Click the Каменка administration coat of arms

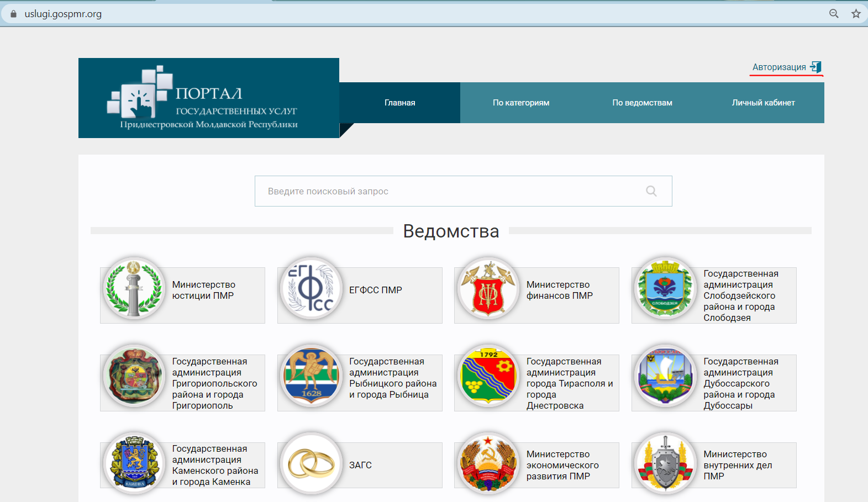134,464
